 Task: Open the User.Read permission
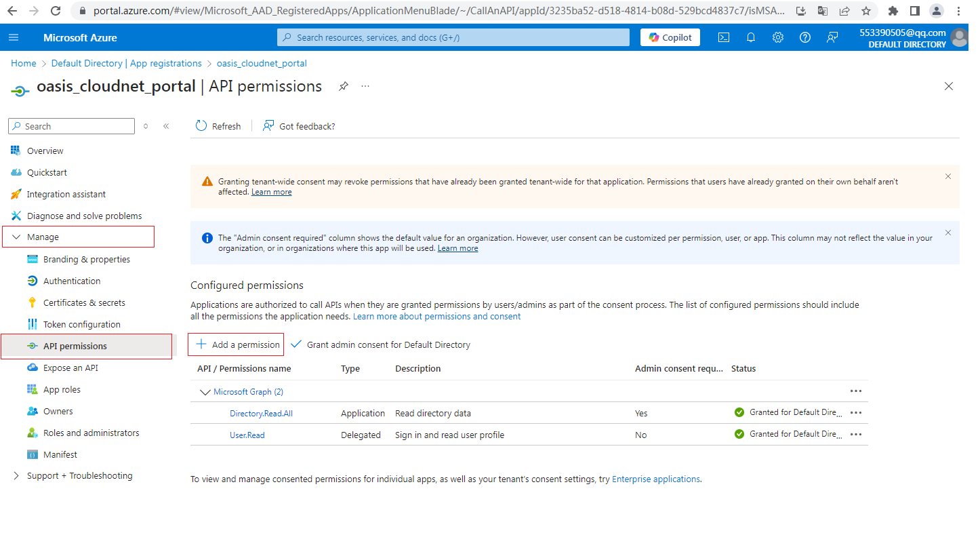(x=247, y=435)
